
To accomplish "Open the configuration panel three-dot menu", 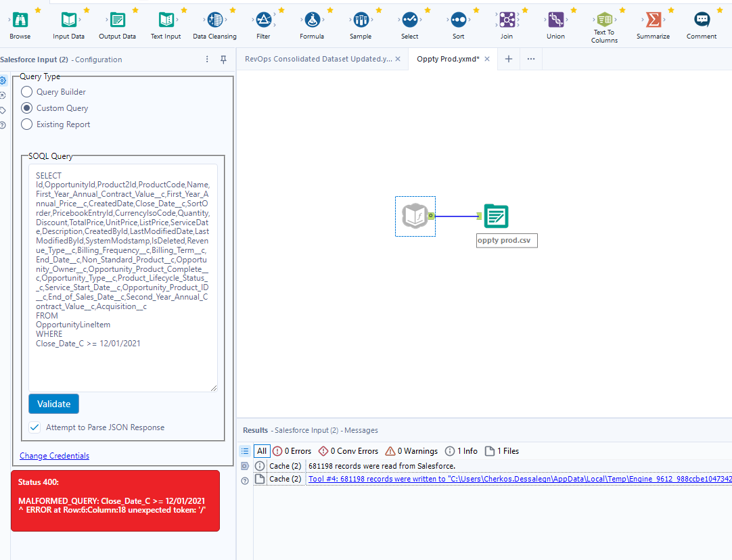I will coord(206,60).
